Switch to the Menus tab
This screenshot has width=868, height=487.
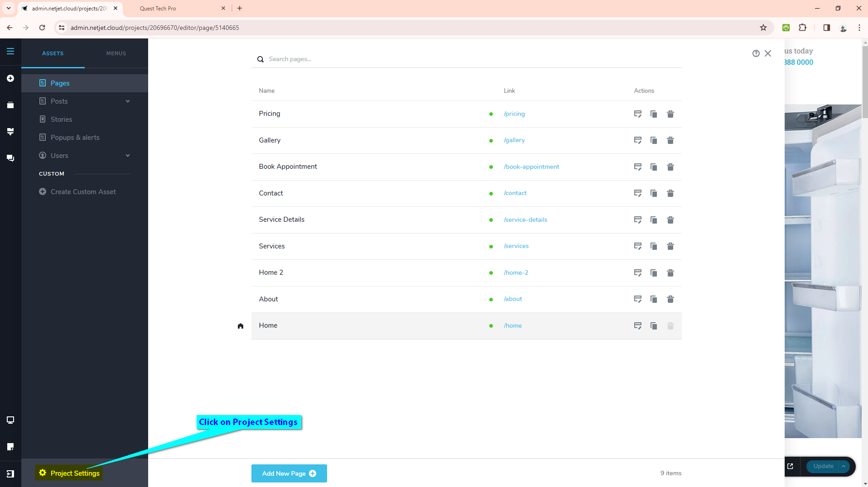point(116,53)
